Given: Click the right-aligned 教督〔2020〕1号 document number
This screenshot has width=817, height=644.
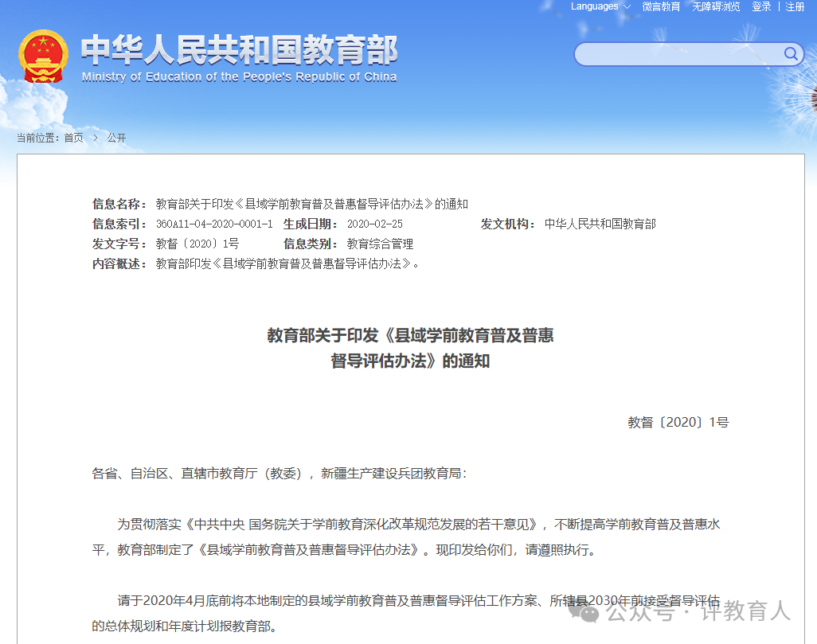Looking at the screenshot, I should [x=678, y=423].
